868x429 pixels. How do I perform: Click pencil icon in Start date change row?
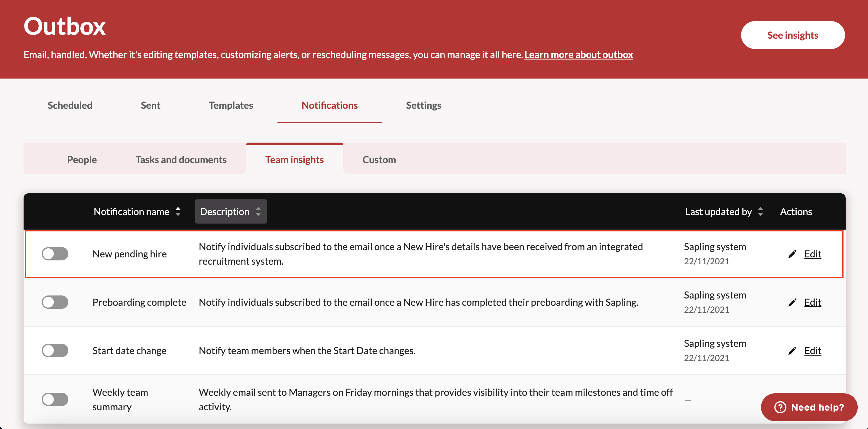[x=792, y=351]
